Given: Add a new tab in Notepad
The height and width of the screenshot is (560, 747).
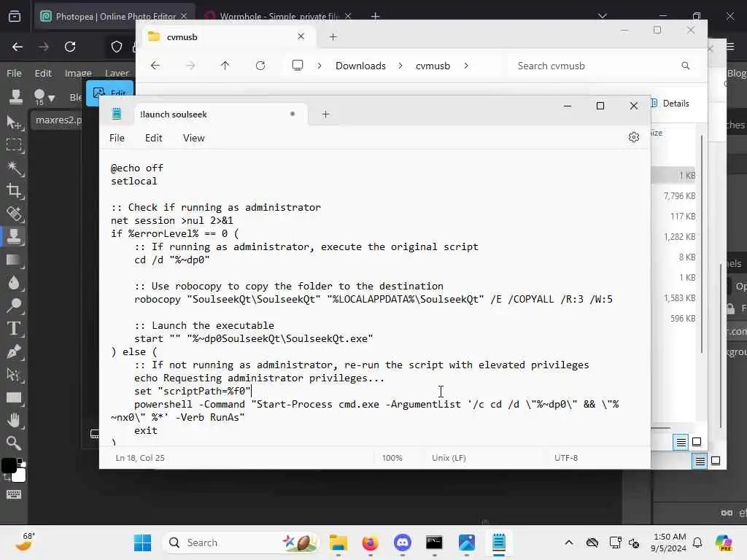Looking at the screenshot, I should (325, 114).
